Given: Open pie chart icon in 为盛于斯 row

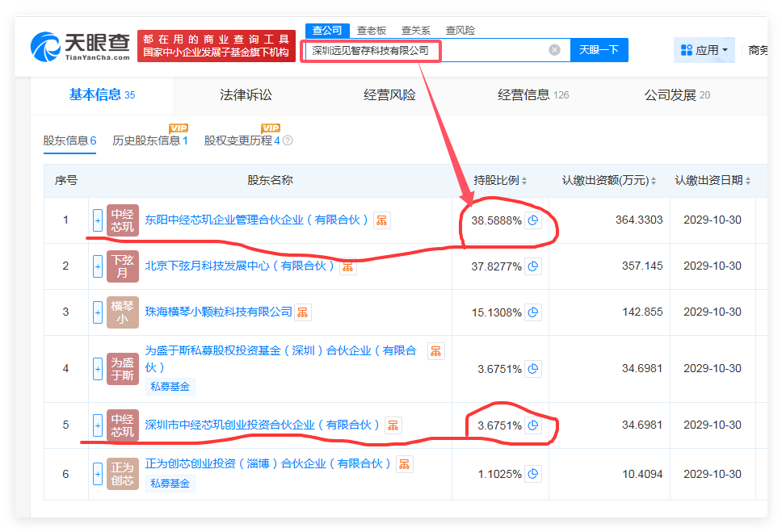Looking at the screenshot, I should point(533,369).
